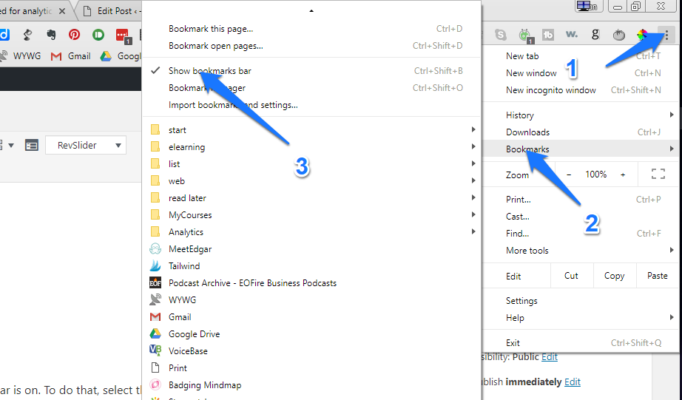The height and width of the screenshot is (400, 682).
Task: Expand the elearning bookmarks folder
Action: tap(187, 147)
